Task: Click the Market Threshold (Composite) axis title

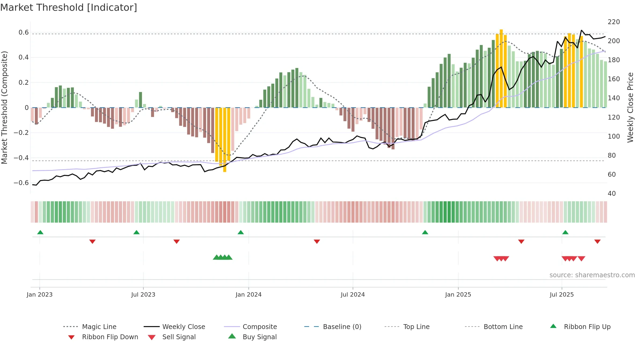Action: [4, 108]
